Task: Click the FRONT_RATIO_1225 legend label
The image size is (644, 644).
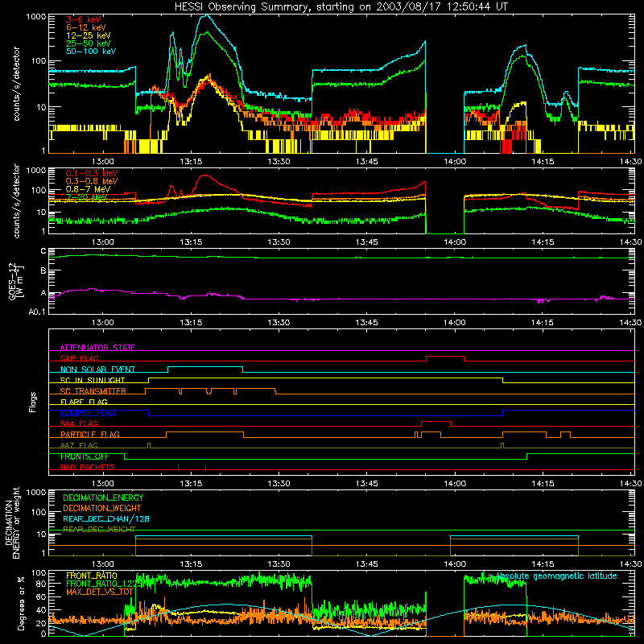Action: pos(105,584)
